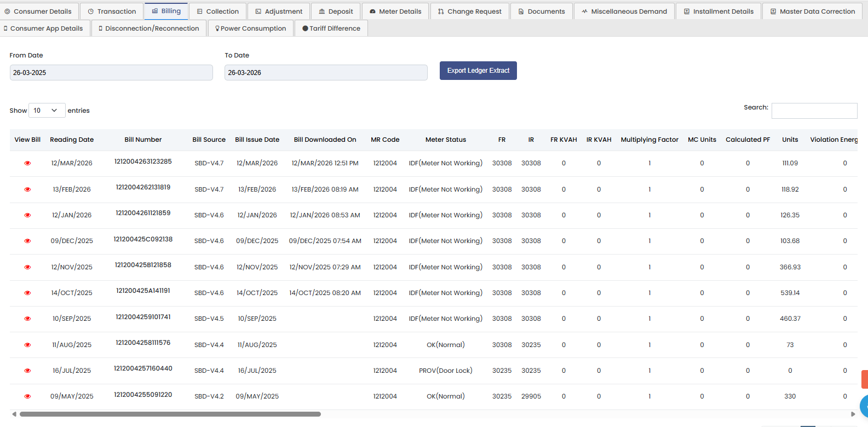Open the From Date picker field
This screenshot has width=868, height=427.
pyautogui.click(x=111, y=72)
